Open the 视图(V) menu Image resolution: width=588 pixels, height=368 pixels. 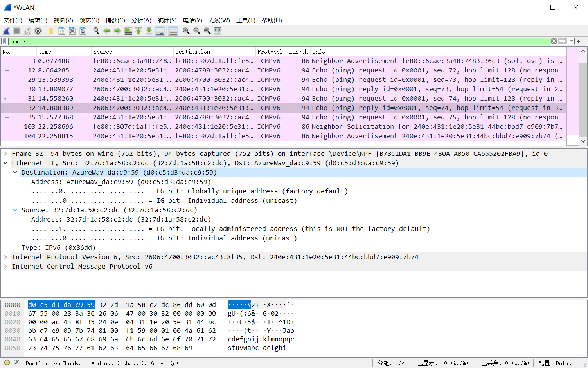click(x=63, y=20)
